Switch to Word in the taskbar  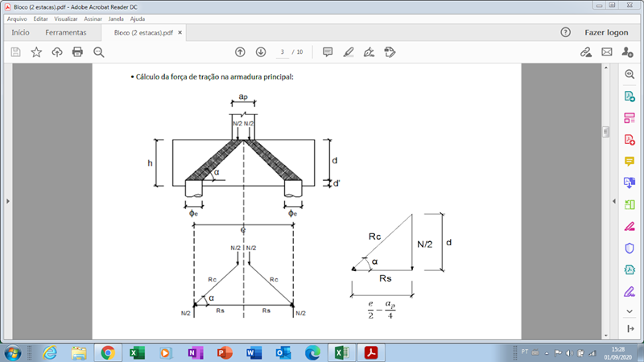pos(254,353)
